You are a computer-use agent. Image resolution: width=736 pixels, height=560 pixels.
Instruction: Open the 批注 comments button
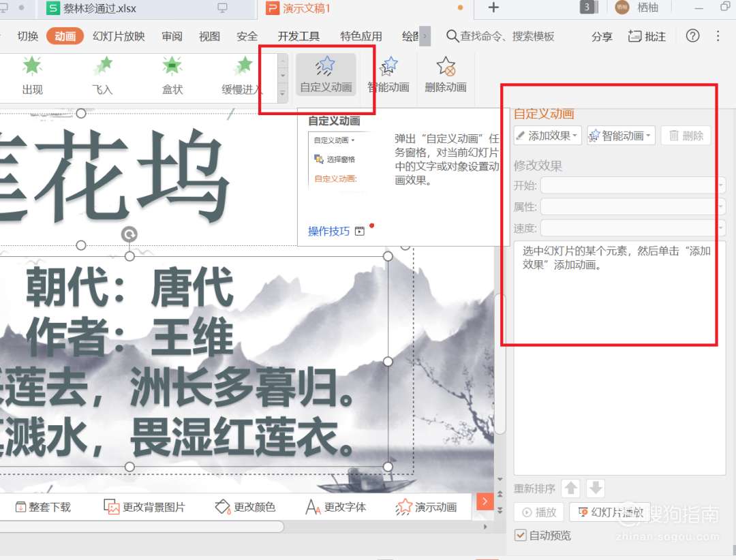647,36
